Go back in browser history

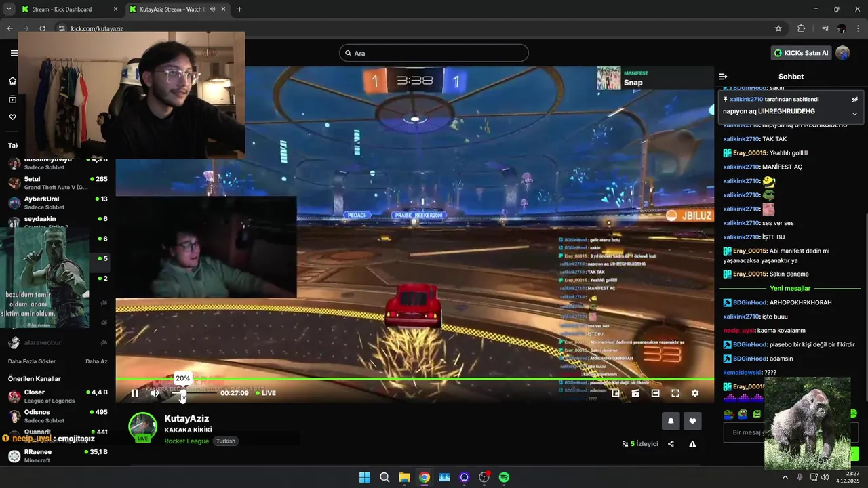9,28
